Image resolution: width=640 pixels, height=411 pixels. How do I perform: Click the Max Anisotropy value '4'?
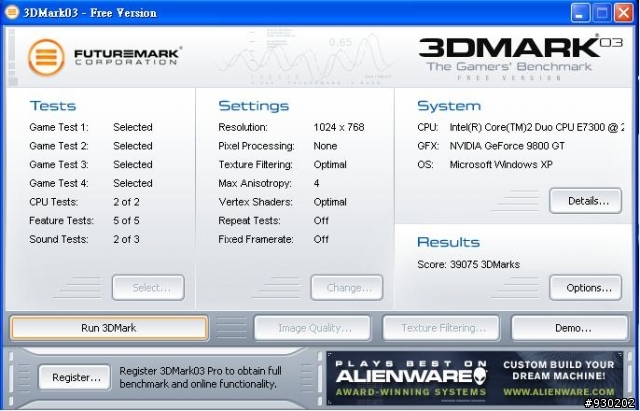point(316,183)
